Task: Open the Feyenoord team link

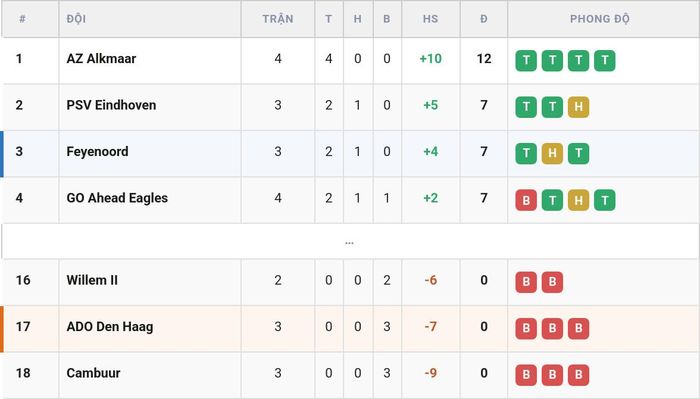Action: [x=97, y=152]
